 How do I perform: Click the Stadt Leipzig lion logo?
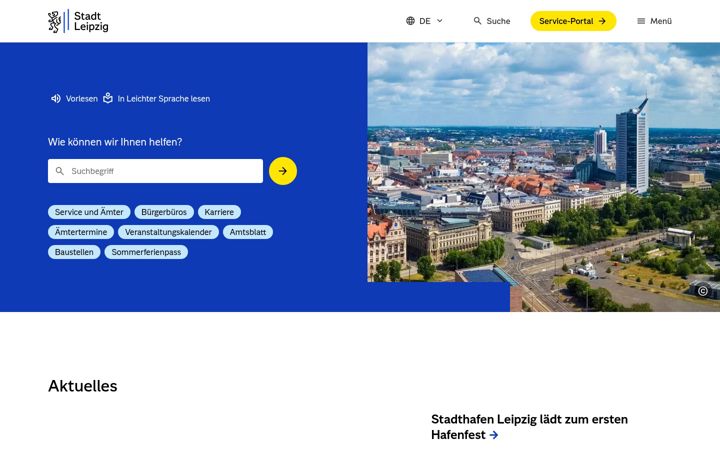pos(78,21)
